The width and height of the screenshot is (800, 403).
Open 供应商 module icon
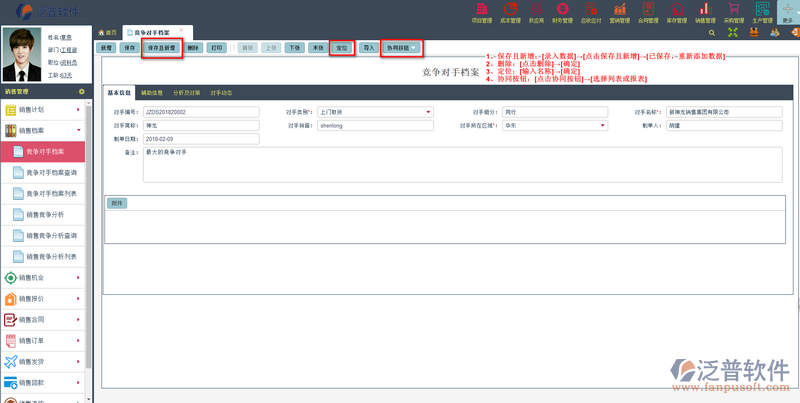pos(536,9)
